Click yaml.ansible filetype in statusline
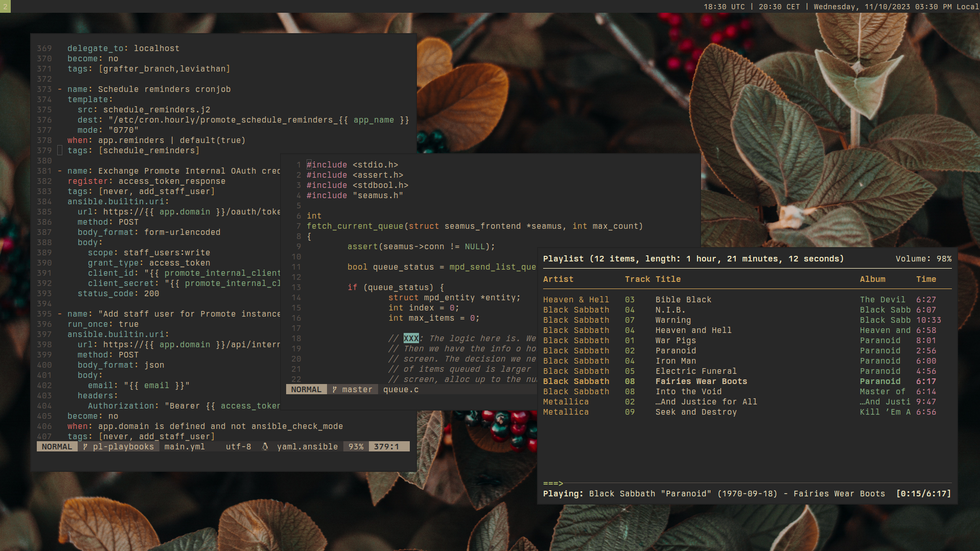Viewport: 980px width, 551px height. [307, 447]
